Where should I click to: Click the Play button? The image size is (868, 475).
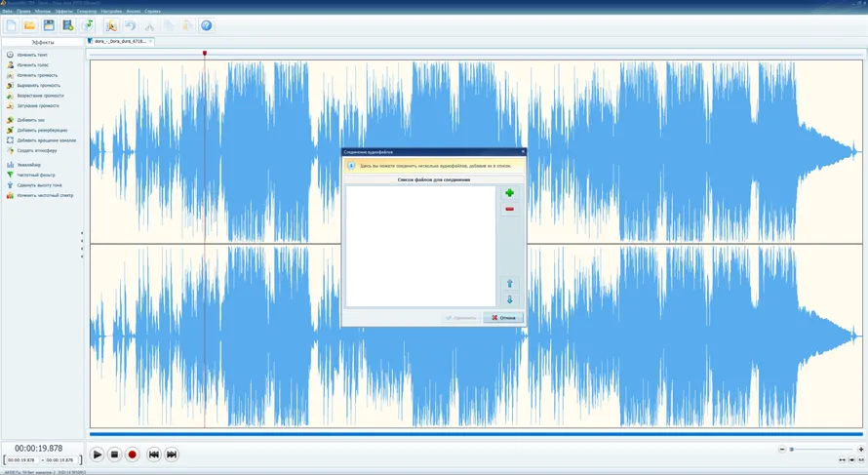97,455
